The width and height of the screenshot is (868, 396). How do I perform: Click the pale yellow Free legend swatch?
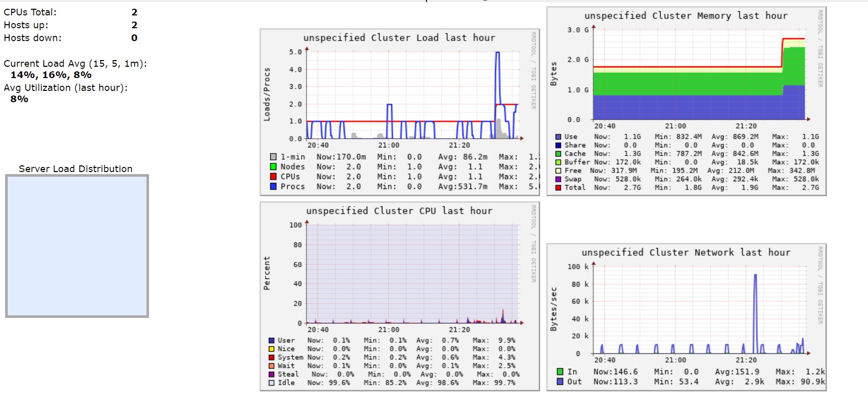[558, 171]
